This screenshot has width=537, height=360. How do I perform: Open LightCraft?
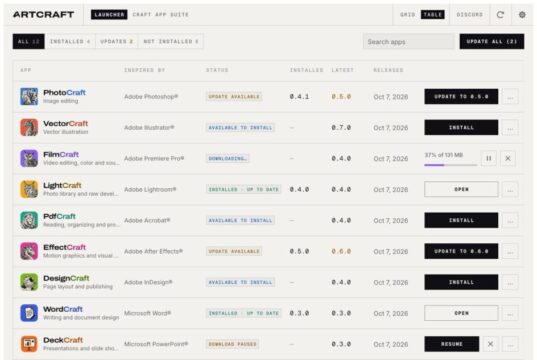461,189
